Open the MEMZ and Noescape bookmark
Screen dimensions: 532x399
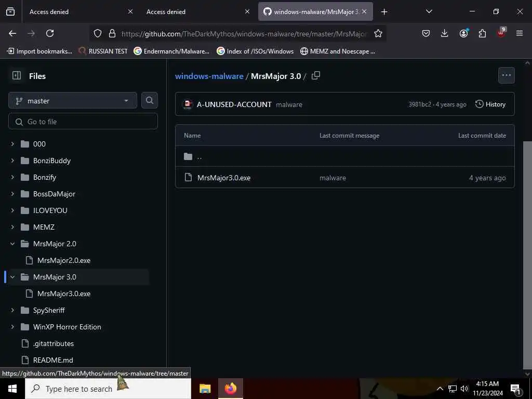coord(338,51)
